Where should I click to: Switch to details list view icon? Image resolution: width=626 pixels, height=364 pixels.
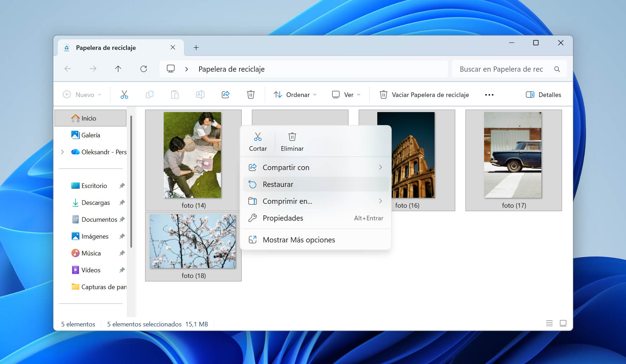click(549, 323)
